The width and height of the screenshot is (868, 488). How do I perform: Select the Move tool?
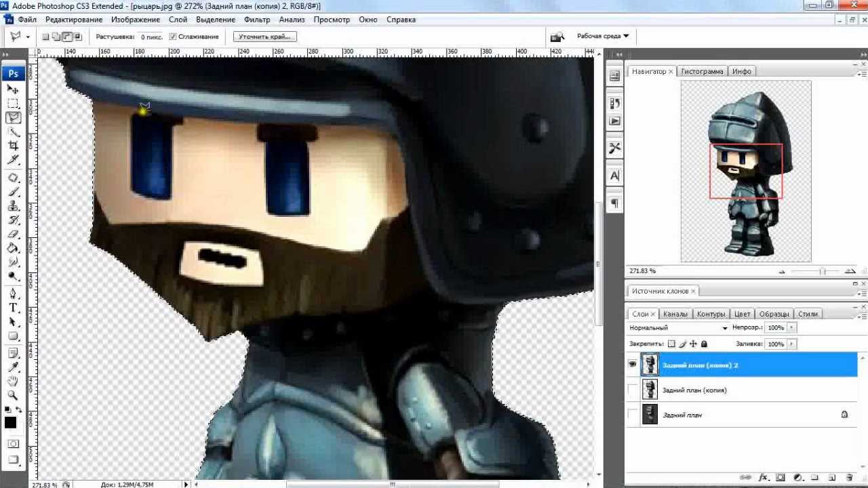point(13,89)
